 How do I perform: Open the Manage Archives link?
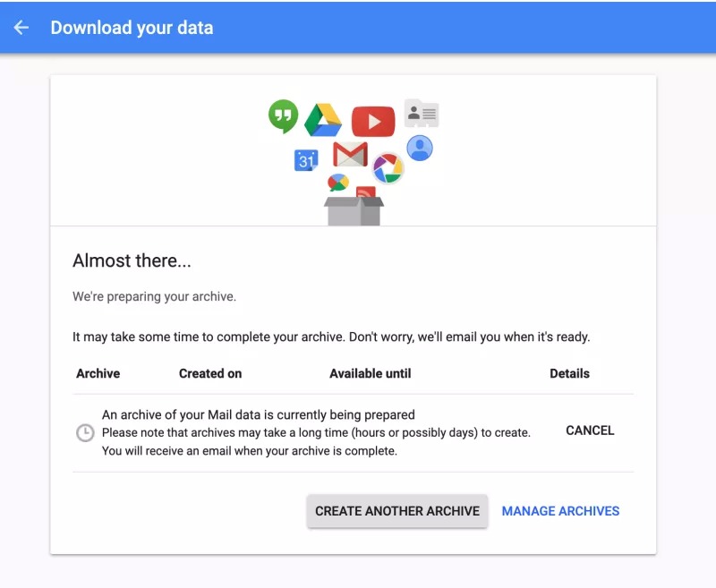[x=560, y=511]
